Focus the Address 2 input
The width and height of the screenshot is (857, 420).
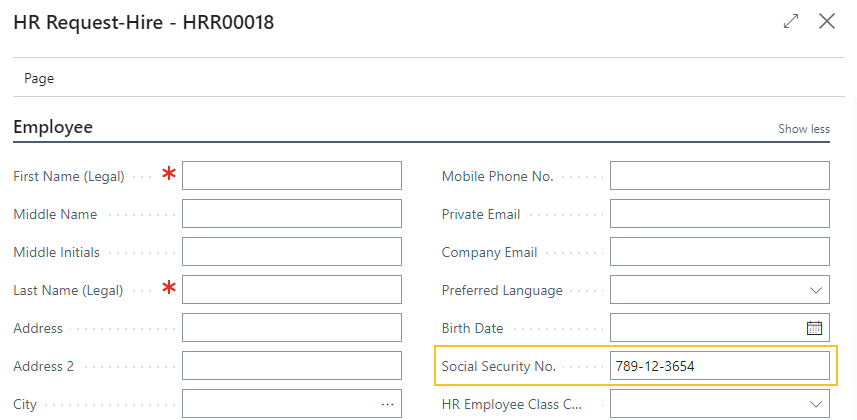291,366
